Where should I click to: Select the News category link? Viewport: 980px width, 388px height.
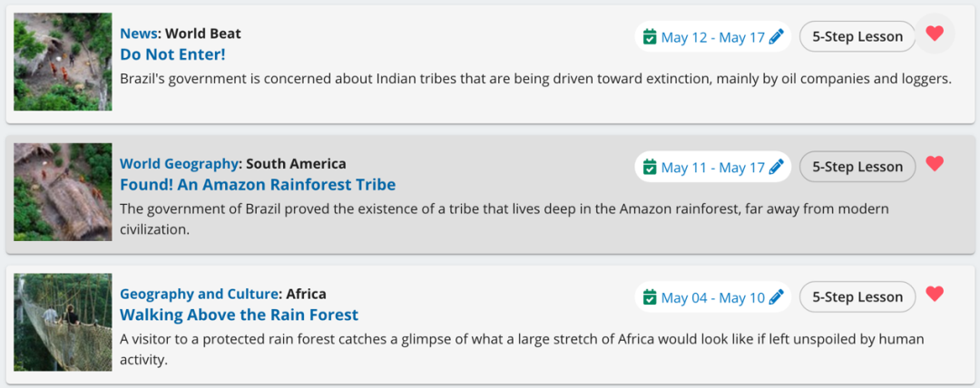point(139,34)
